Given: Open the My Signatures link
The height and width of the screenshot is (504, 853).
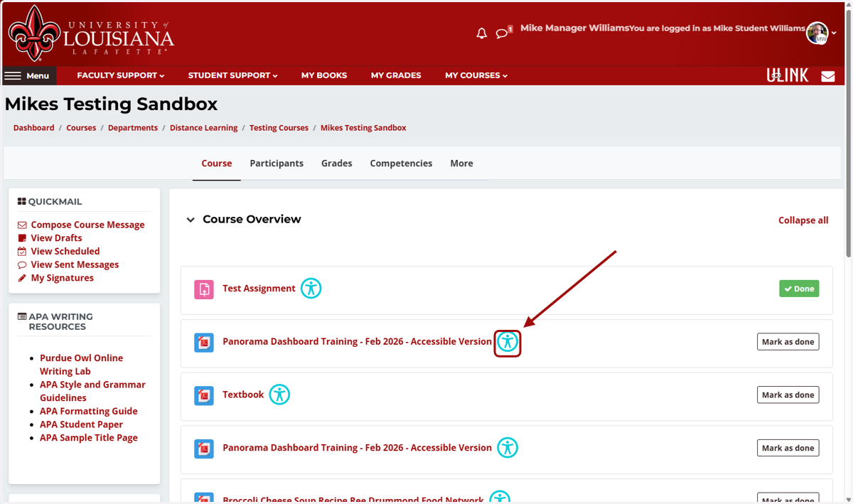Looking at the screenshot, I should (x=63, y=278).
